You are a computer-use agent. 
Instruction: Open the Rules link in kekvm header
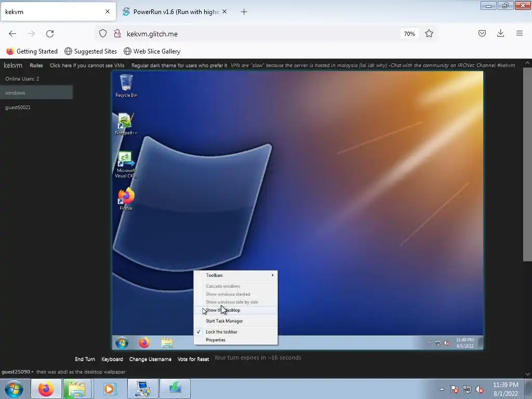(x=36, y=65)
